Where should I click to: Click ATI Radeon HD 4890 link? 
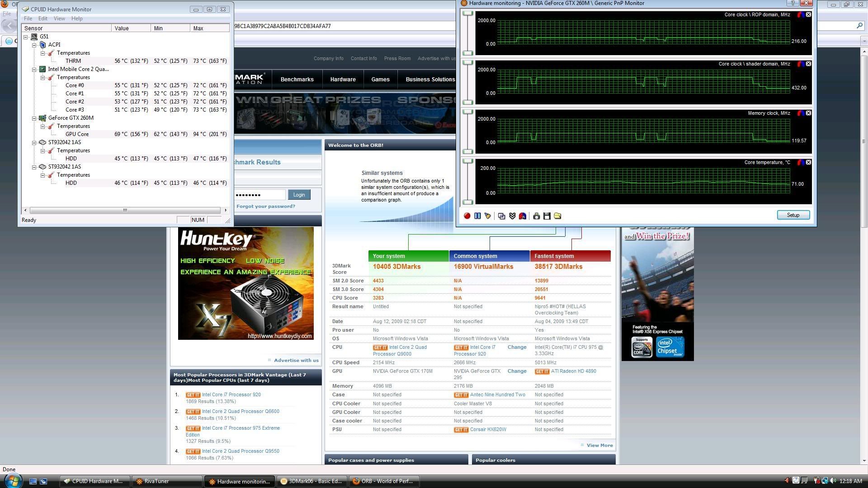(573, 371)
